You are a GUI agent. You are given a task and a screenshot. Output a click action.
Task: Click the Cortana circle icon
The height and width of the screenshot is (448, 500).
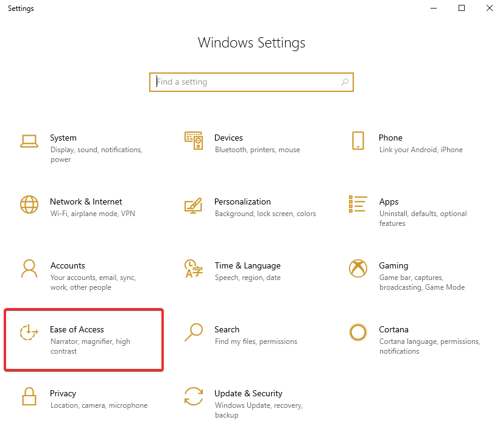pyautogui.click(x=358, y=332)
